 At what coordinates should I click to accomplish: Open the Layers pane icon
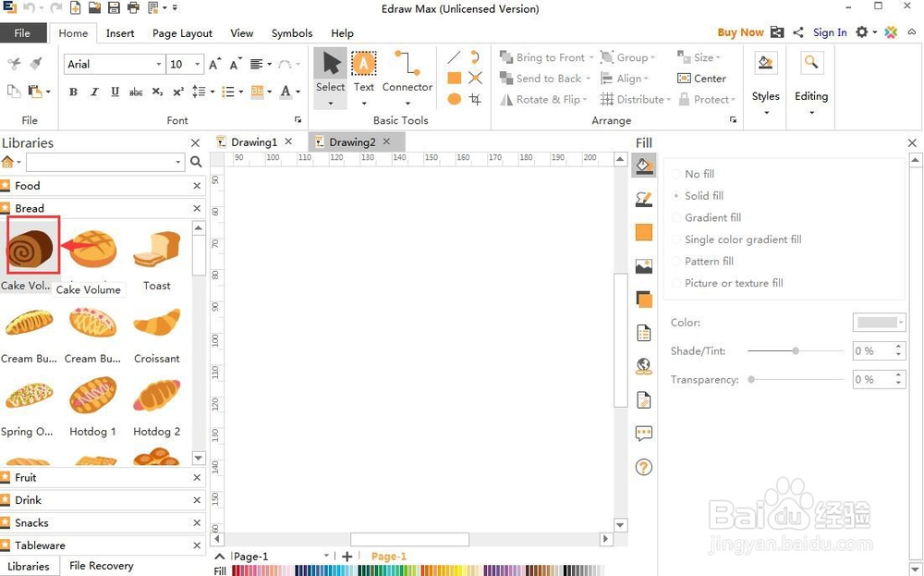[x=643, y=300]
